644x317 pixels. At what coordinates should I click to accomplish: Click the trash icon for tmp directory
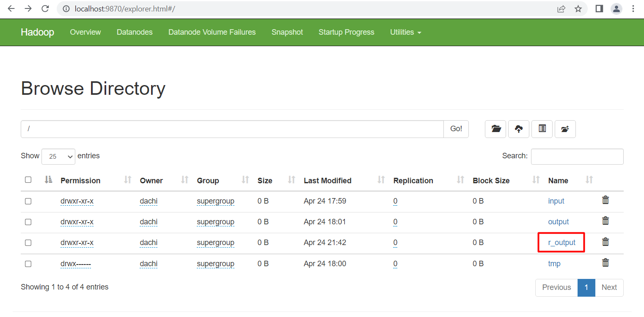click(605, 262)
